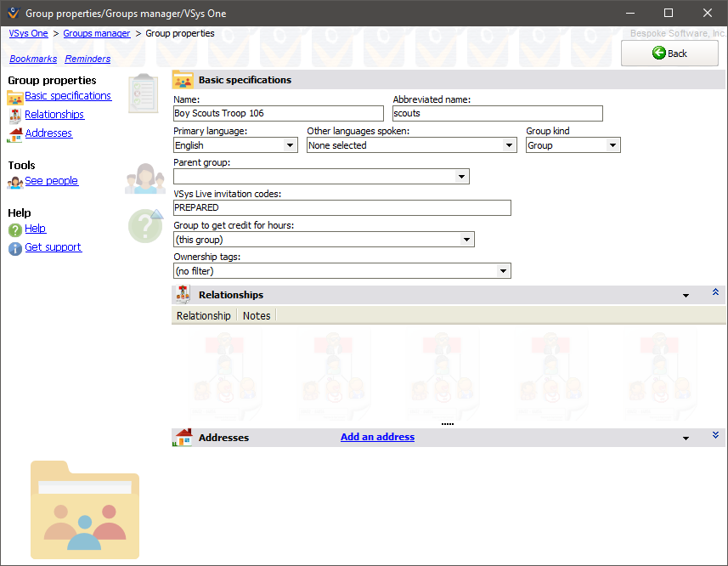Open the Group kind dropdown

(613, 145)
